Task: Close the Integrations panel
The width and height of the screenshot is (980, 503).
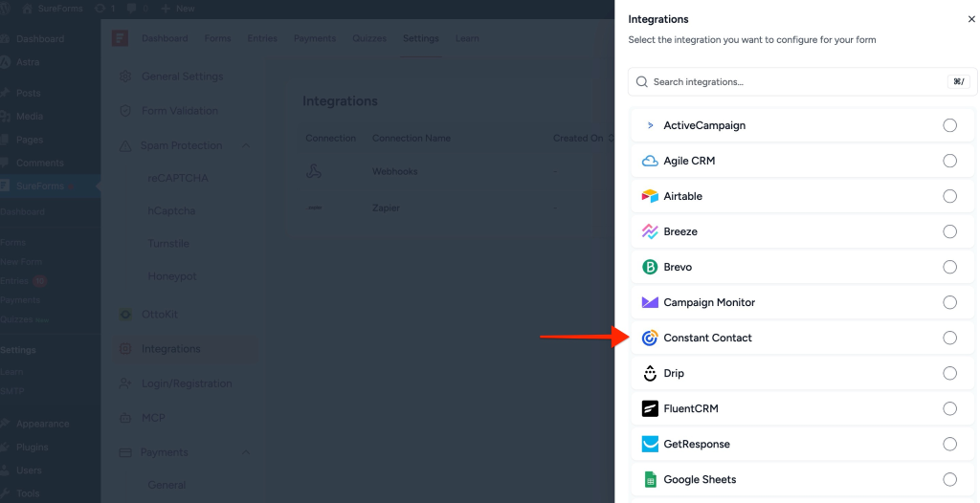Action: pyautogui.click(x=971, y=19)
